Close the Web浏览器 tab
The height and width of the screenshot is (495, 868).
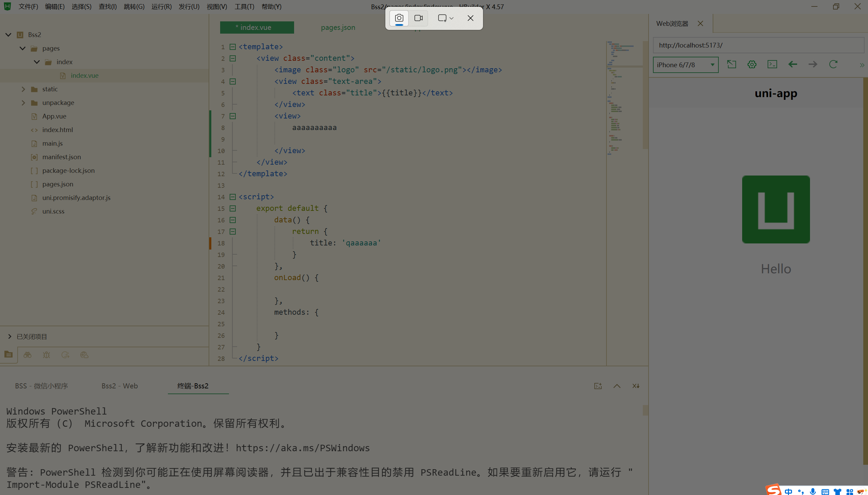(700, 23)
